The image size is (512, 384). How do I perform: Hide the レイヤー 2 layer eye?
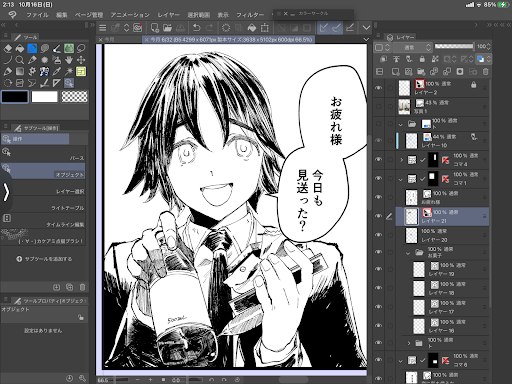(378, 88)
